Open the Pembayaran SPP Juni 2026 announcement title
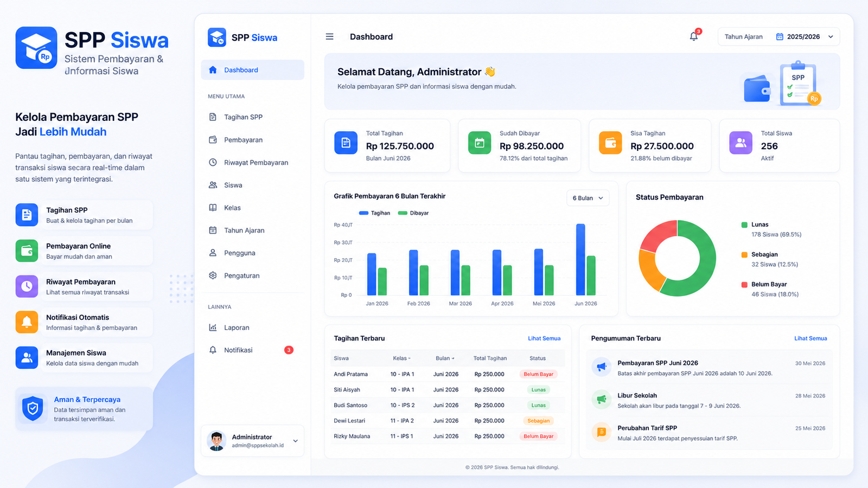The height and width of the screenshot is (488, 868). tap(658, 363)
